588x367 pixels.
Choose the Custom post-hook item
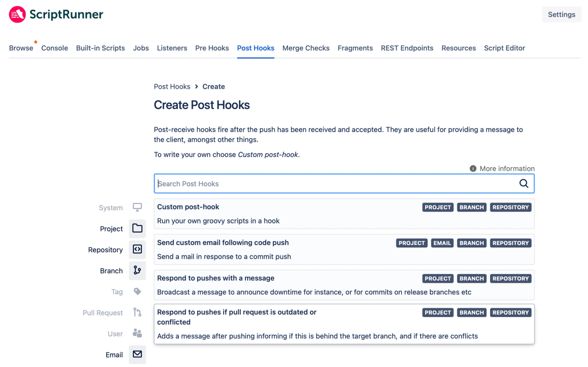[x=344, y=213]
